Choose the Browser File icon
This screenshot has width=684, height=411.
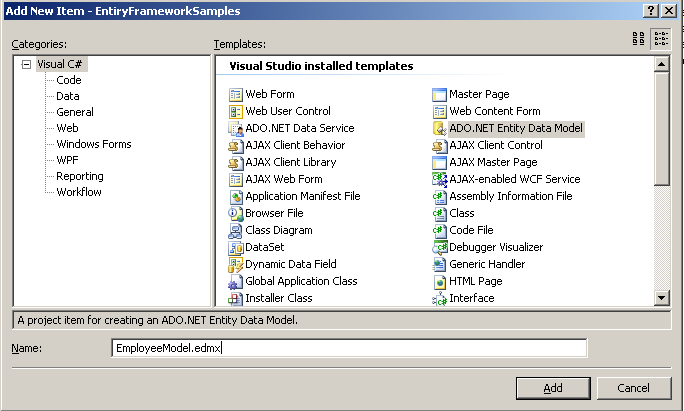click(x=236, y=214)
